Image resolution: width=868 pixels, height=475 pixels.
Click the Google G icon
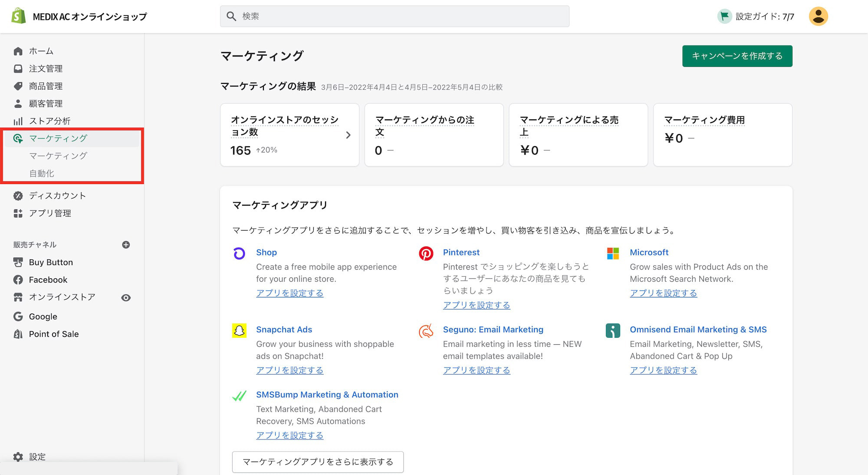(18, 317)
